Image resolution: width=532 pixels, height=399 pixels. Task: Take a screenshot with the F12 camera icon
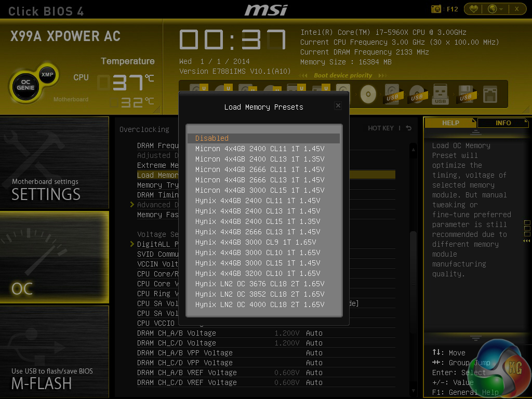[x=436, y=9]
